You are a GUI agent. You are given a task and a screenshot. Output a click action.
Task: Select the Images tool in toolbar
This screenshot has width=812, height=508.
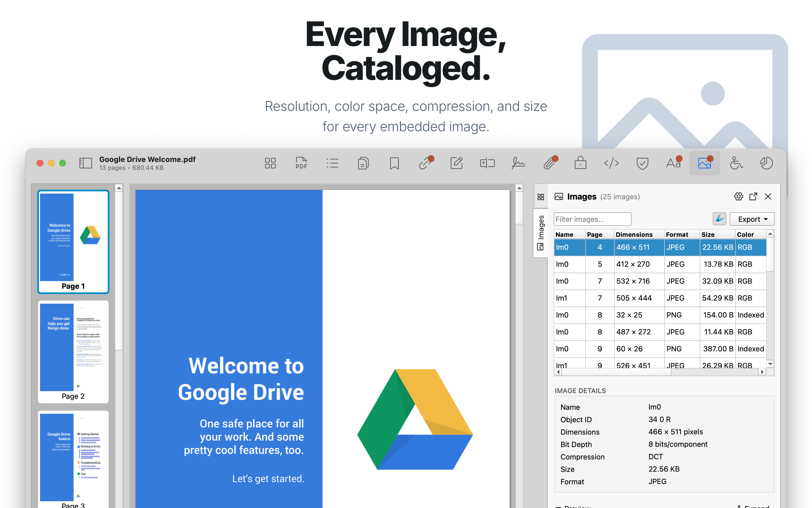click(x=705, y=163)
